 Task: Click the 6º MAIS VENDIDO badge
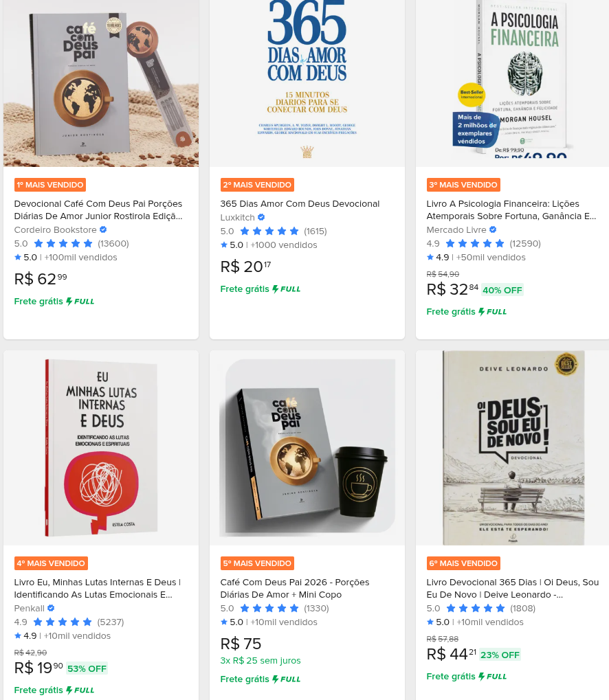pyautogui.click(x=463, y=563)
